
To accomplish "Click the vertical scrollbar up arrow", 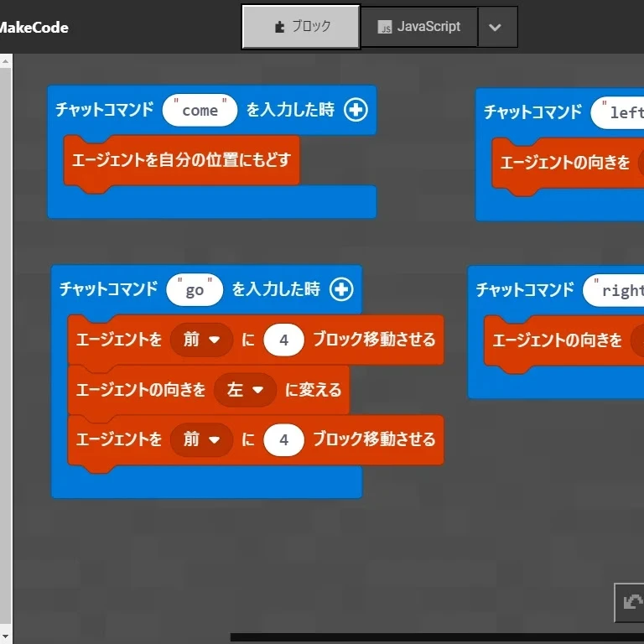I will (5, 61).
